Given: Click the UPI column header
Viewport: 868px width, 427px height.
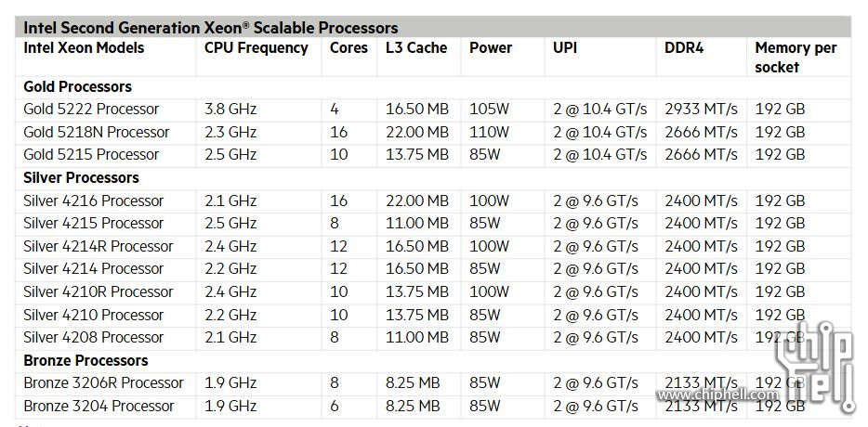Looking at the screenshot, I should (x=565, y=47).
